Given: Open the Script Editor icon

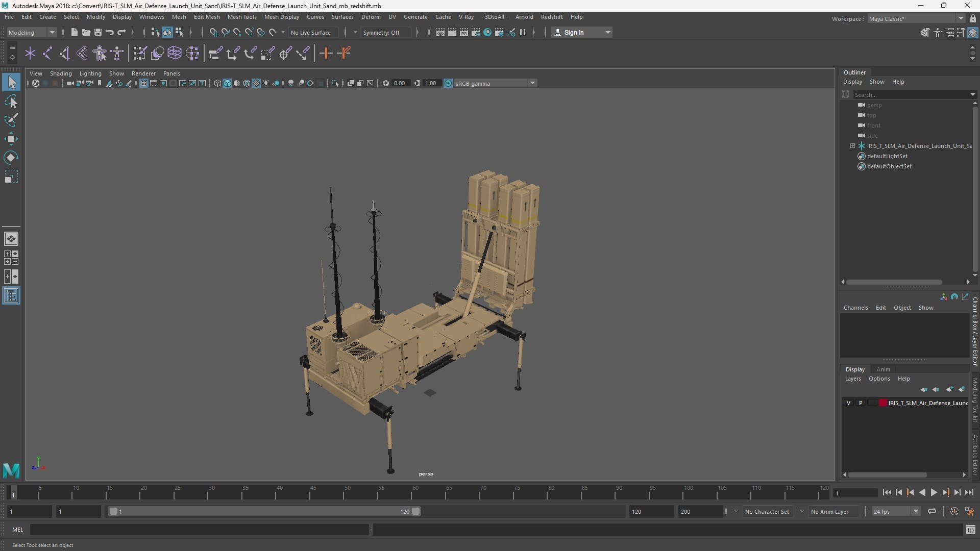Looking at the screenshot, I should (x=970, y=530).
